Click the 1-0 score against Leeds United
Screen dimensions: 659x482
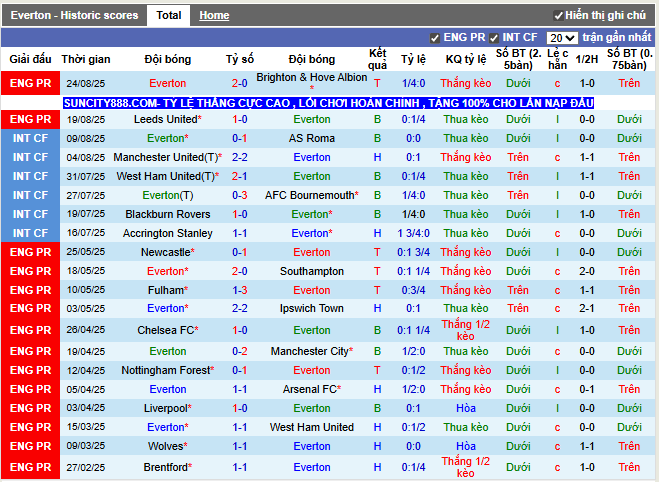(240, 119)
